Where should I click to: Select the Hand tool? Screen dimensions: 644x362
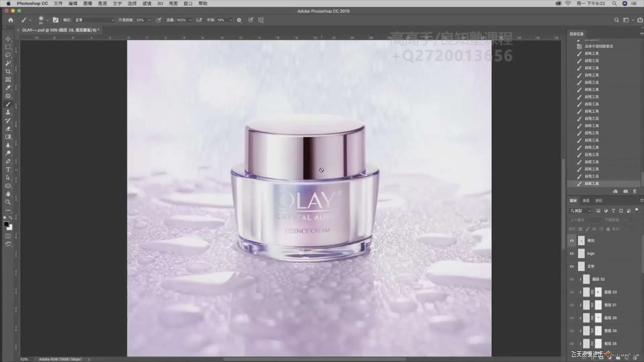click(8, 194)
